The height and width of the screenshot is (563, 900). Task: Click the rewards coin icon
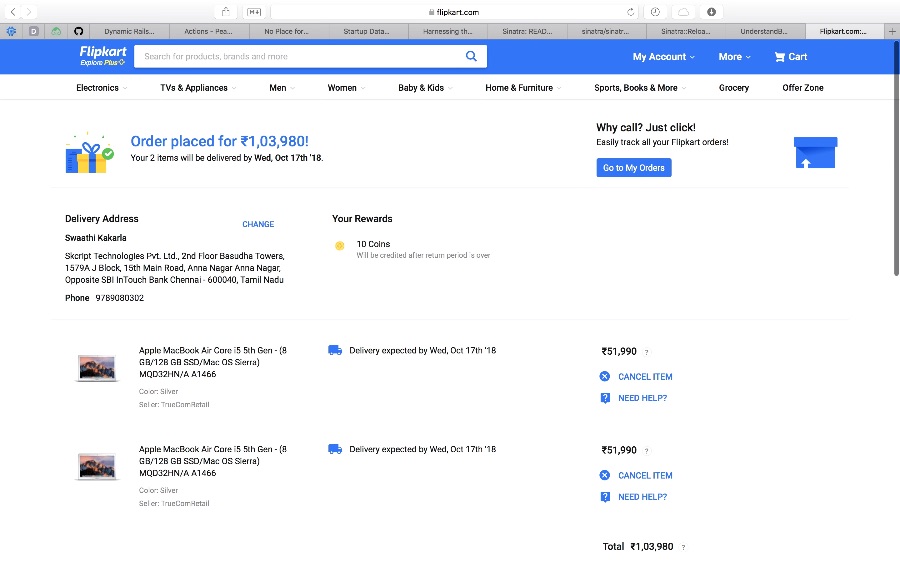tap(340, 246)
